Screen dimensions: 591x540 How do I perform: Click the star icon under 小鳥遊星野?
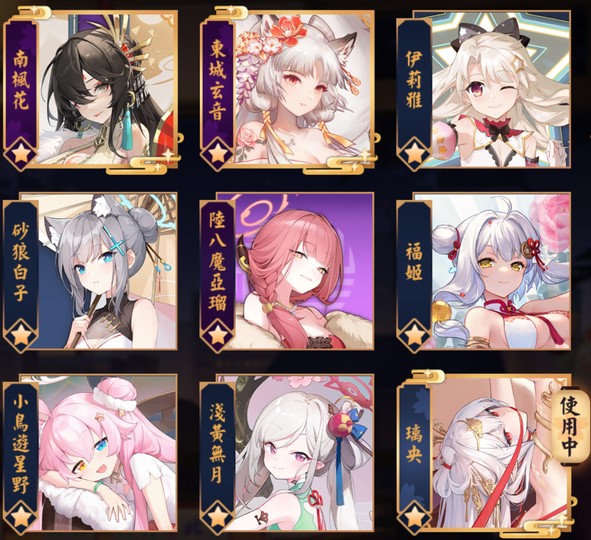(21, 517)
